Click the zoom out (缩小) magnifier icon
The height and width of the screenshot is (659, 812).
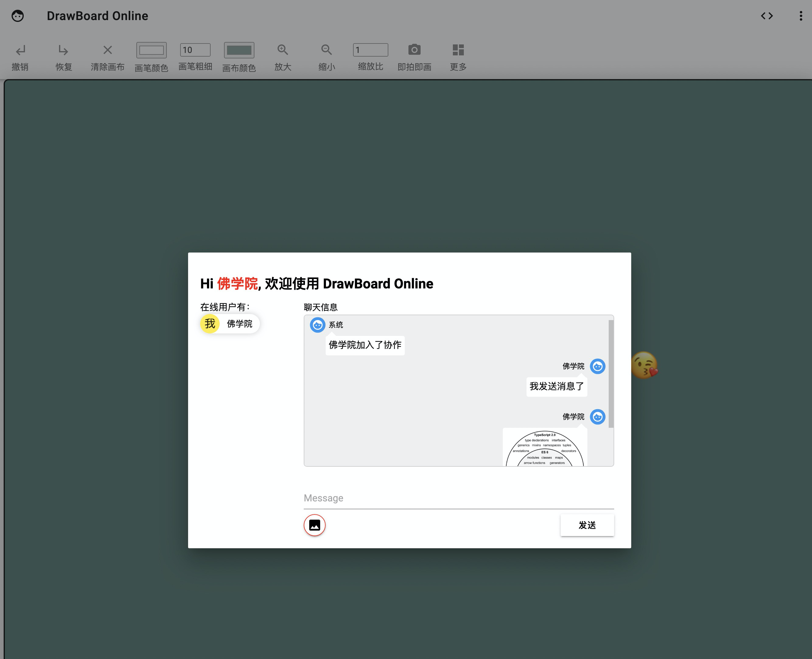tap(326, 50)
